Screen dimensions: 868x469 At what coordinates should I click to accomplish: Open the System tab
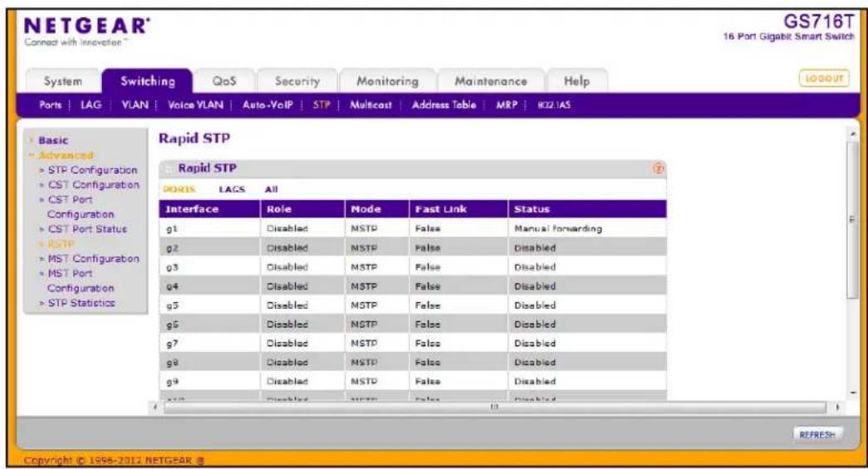pos(62,81)
